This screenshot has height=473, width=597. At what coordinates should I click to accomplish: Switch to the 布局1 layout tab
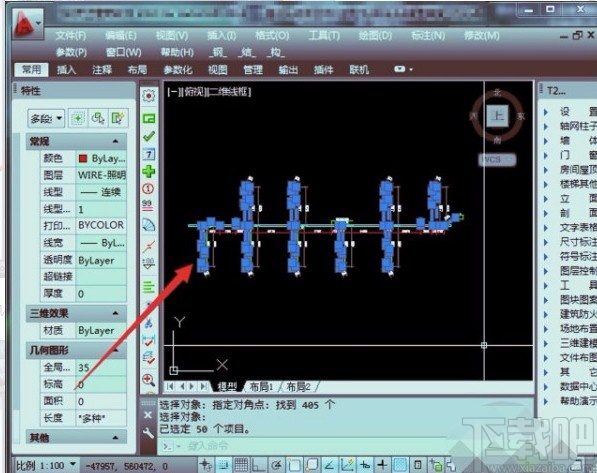click(261, 387)
